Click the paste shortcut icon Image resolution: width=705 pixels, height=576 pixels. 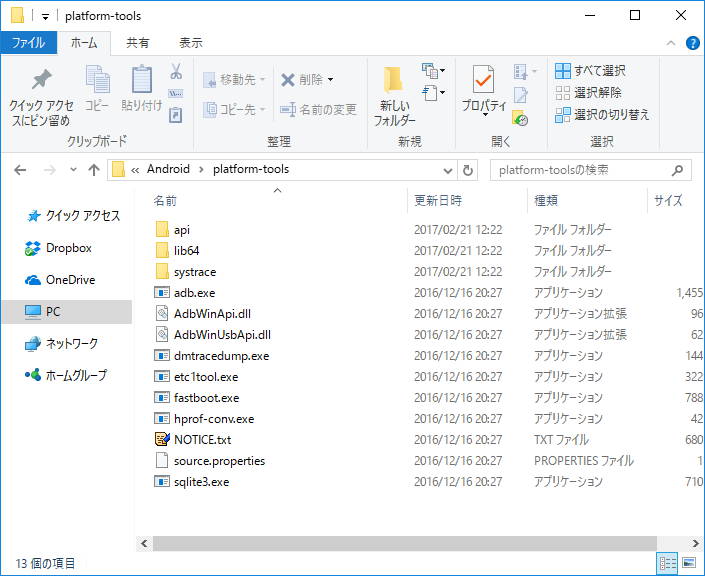pyautogui.click(x=175, y=115)
